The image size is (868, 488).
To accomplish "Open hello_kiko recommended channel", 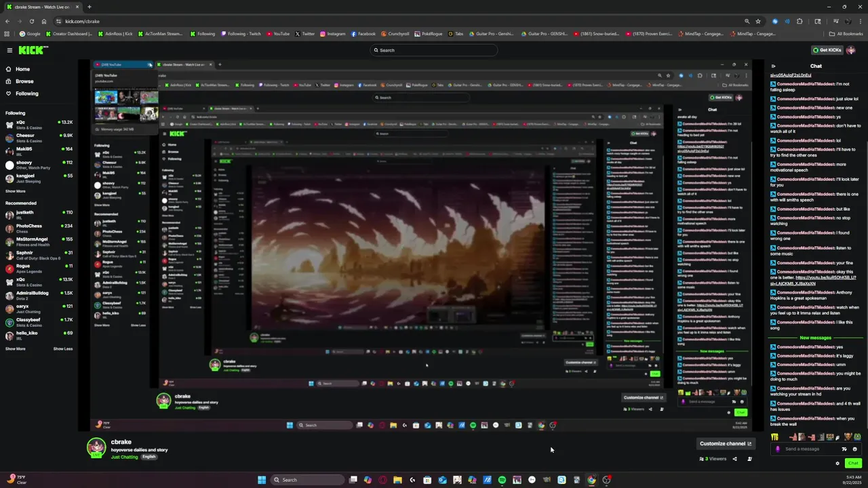I will [x=39, y=335].
